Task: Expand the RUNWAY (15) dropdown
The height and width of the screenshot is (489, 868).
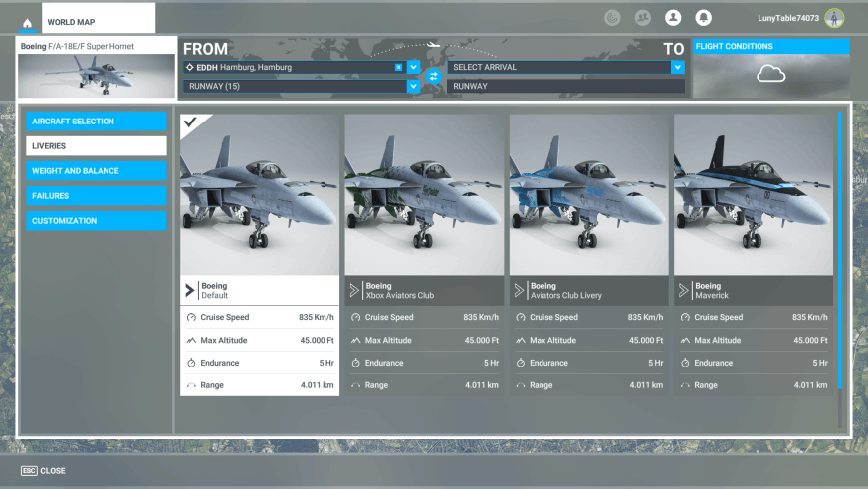Action: pos(414,87)
